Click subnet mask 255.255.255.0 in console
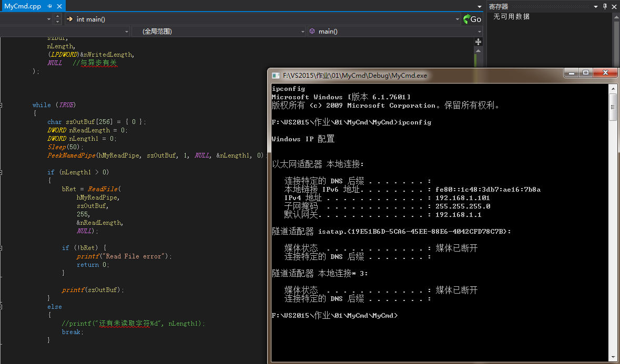The width and height of the screenshot is (620, 364). coord(463,206)
